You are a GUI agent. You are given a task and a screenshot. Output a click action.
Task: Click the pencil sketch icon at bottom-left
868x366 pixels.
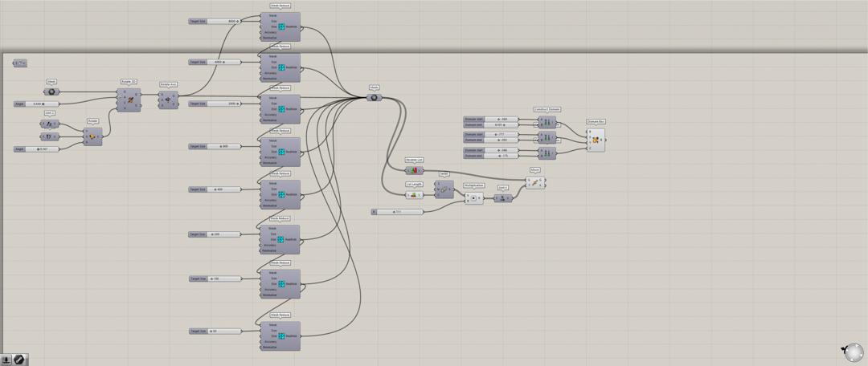20,360
